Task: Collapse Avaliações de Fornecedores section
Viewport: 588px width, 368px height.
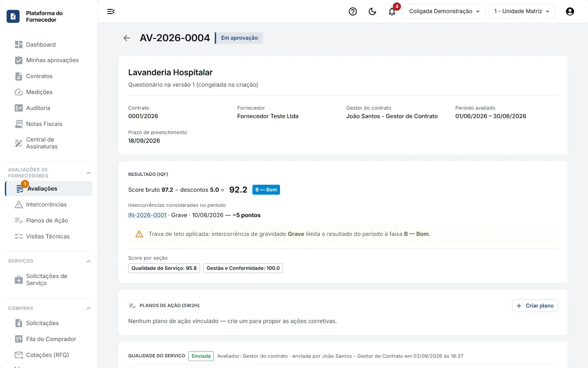Action: pyautogui.click(x=89, y=173)
